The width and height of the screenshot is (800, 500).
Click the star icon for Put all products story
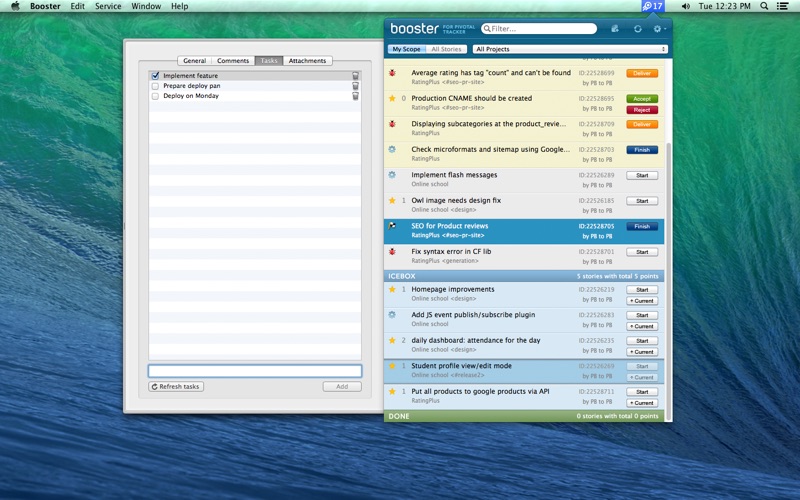tap(392, 391)
